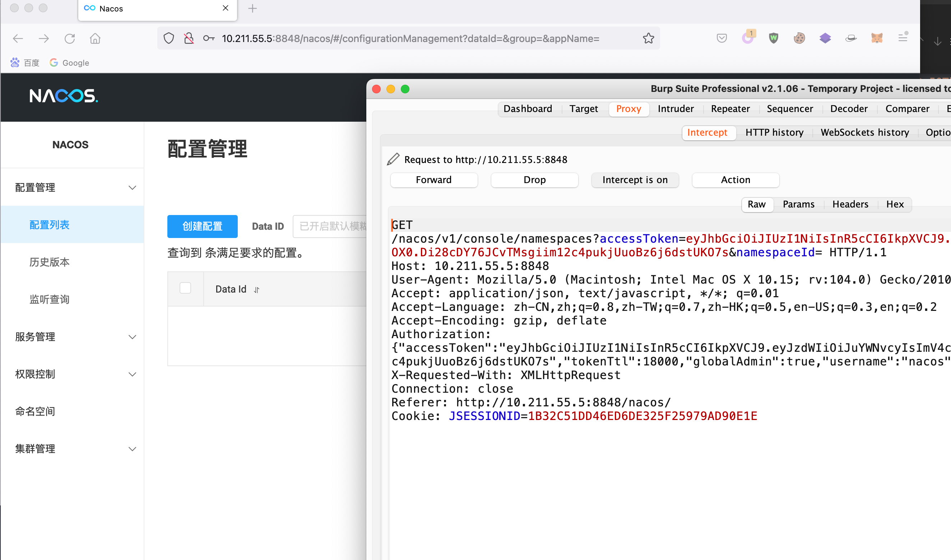The image size is (951, 560).
Task: Switch to Burp Sequencer tab
Action: coord(790,109)
